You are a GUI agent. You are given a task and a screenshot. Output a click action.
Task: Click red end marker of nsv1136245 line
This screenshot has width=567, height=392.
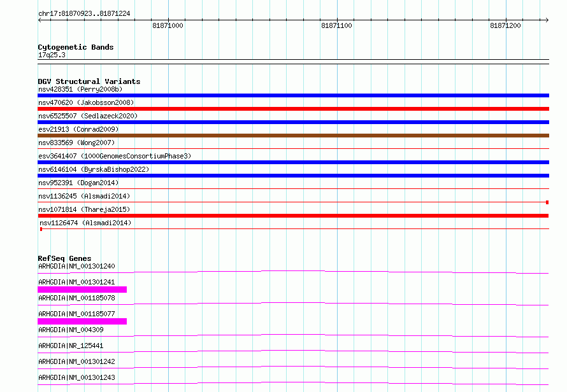pyautogui.click(x=547, y=202)
